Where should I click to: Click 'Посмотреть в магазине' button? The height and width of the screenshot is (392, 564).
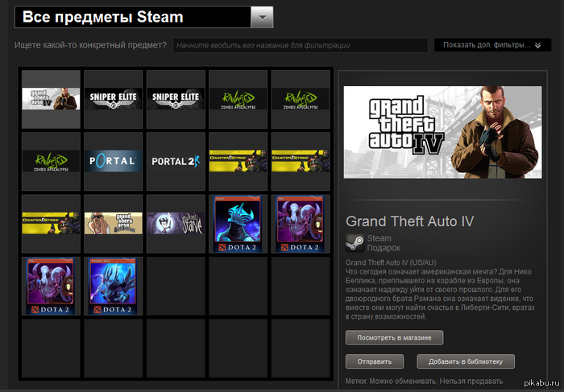(x=394, y=337)
